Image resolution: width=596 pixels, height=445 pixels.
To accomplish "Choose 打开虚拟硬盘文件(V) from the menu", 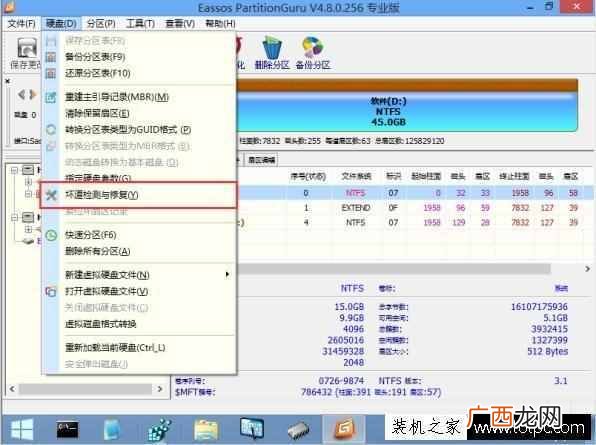I will coord(140,291).
